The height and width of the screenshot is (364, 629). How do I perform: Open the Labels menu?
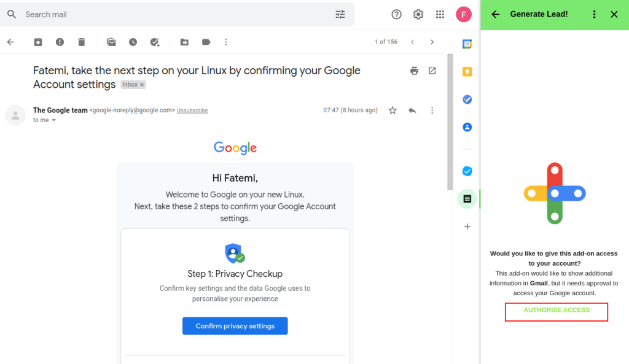click(206, 42)
